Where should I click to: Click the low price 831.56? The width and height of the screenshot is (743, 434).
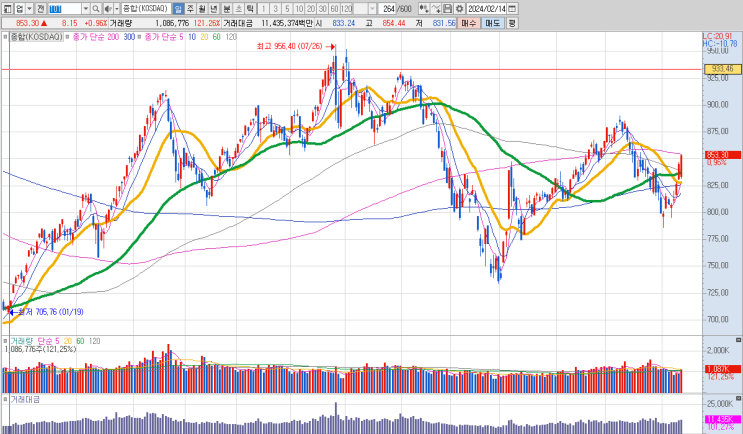(444, 23)
